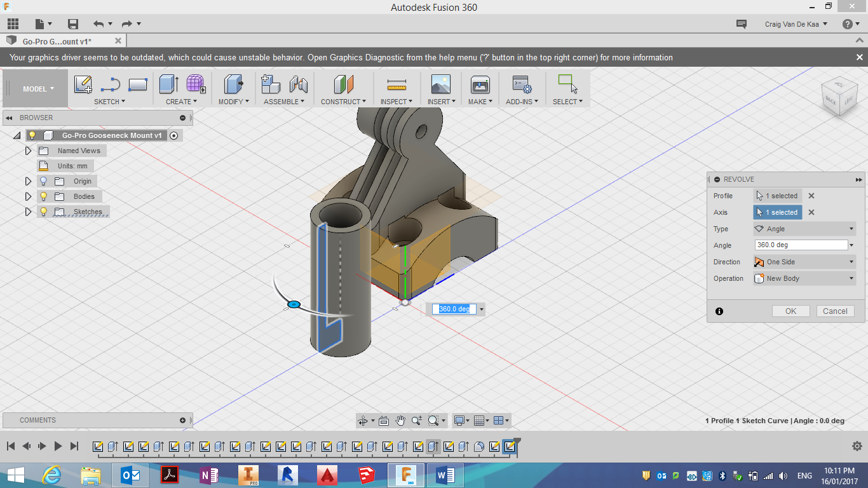Click the Measure inspect icon
The image size is (868, 488).
pos(397,84)
